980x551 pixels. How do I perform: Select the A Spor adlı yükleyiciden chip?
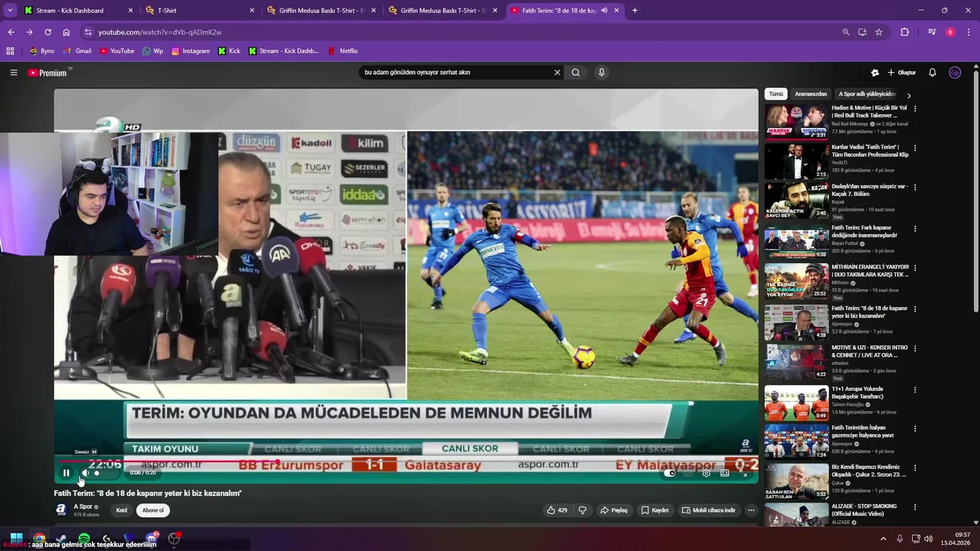(867, 94)
